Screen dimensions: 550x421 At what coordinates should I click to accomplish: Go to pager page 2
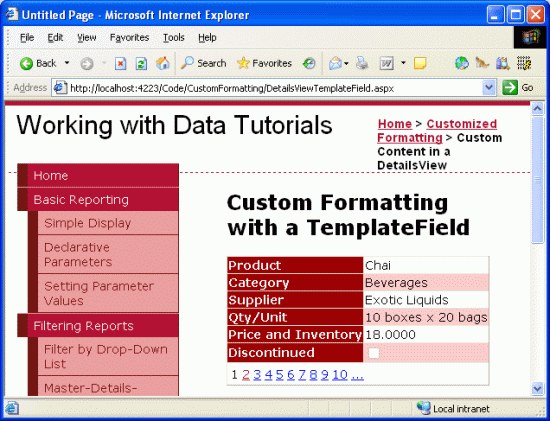click(246, 375)
